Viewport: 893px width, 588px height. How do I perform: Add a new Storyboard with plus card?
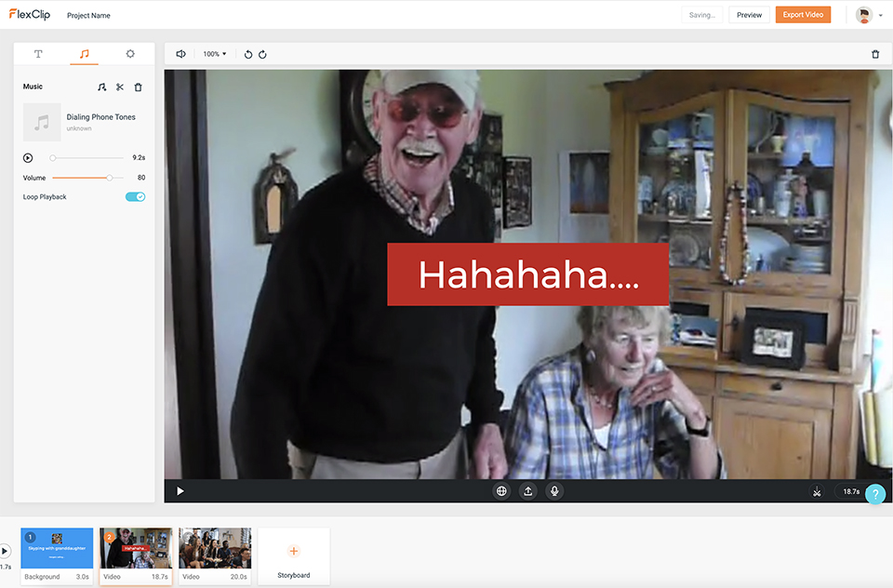pyautogui.click(x=294, y=555)
